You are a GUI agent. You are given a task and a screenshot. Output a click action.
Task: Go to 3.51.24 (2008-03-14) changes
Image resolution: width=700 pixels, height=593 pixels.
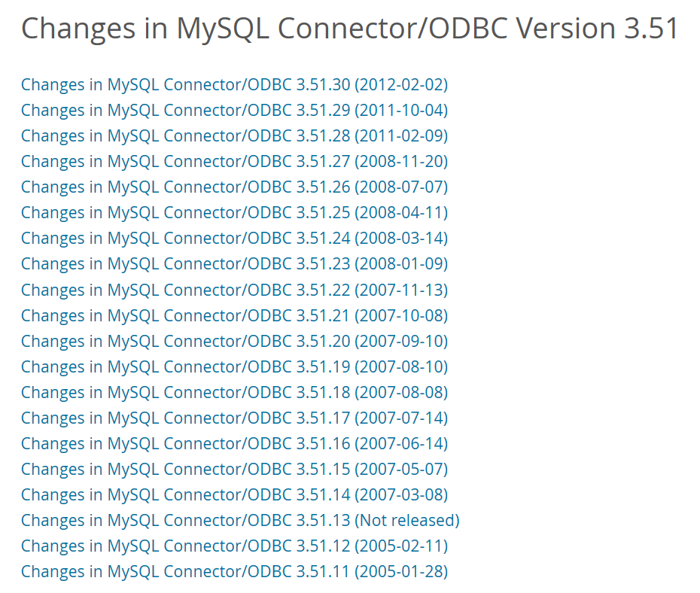click(x=234, y=239)
